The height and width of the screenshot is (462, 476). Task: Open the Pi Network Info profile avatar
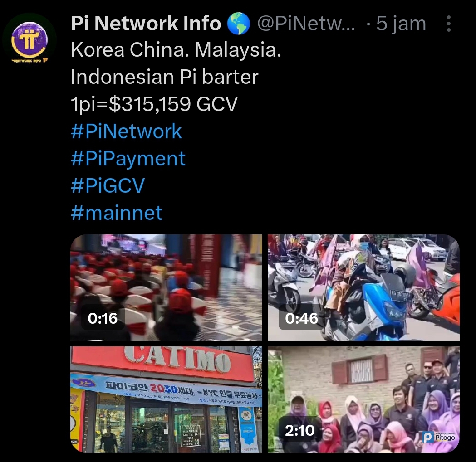[29, 41]
